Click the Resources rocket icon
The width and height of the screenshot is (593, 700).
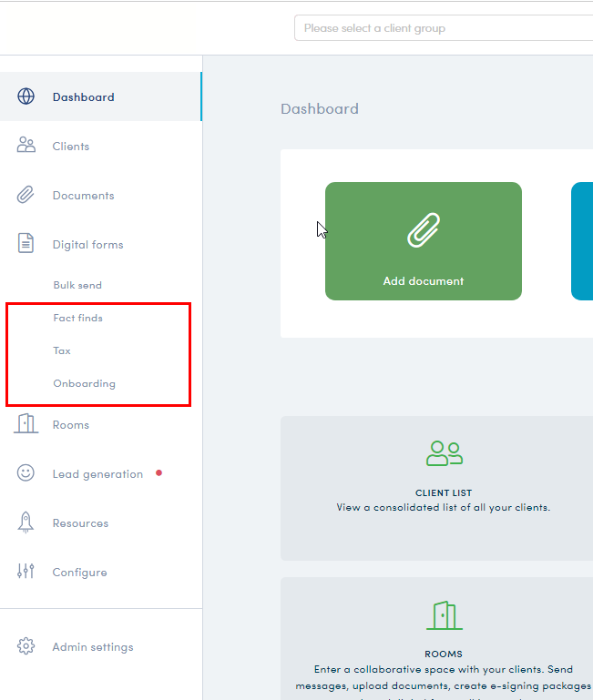pyautogui.click(x=26, y=522)
